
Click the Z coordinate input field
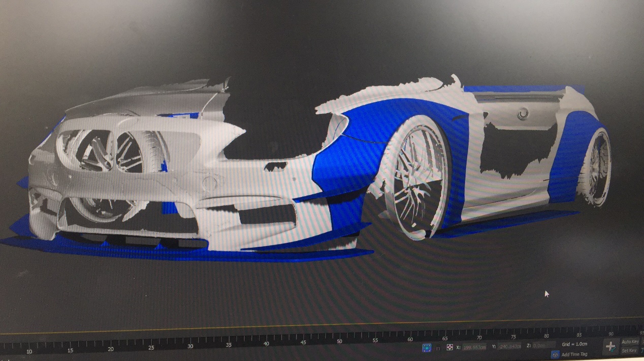544,345
